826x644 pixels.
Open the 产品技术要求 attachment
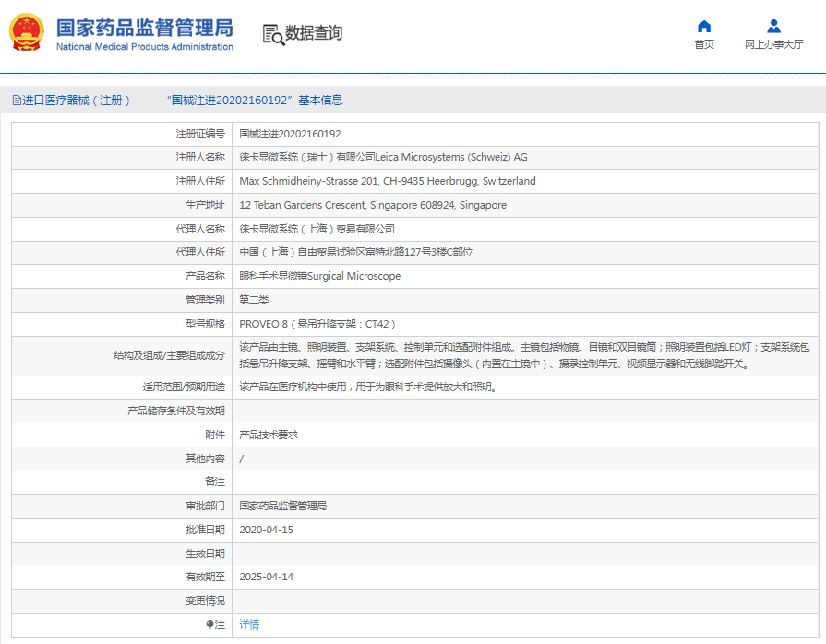click(268, 434)
